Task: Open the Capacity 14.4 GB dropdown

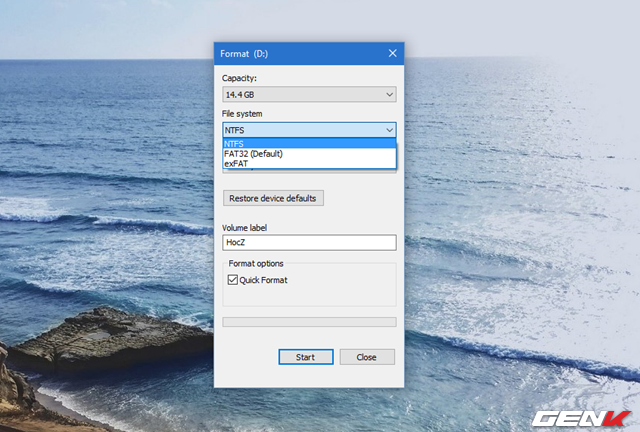Action: 309,94
